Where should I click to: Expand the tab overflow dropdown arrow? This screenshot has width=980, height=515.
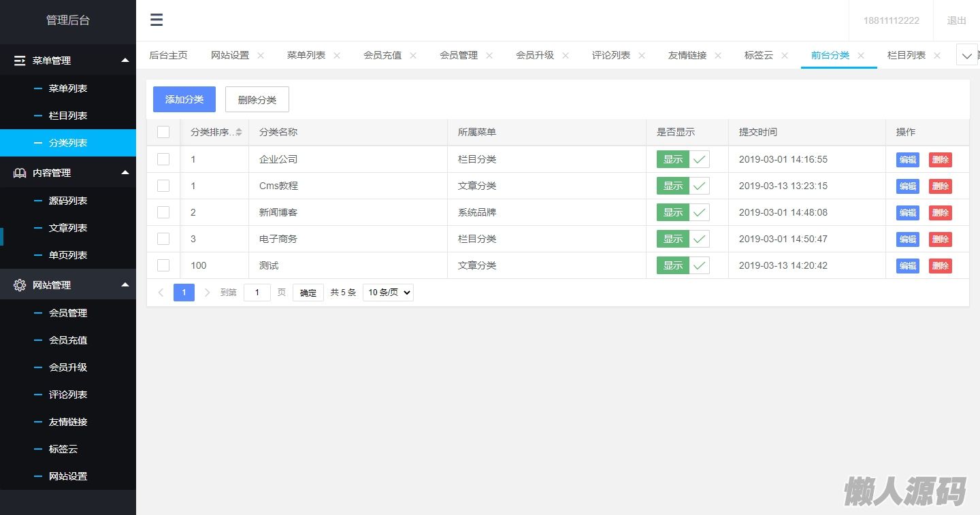tap(966, 56)
